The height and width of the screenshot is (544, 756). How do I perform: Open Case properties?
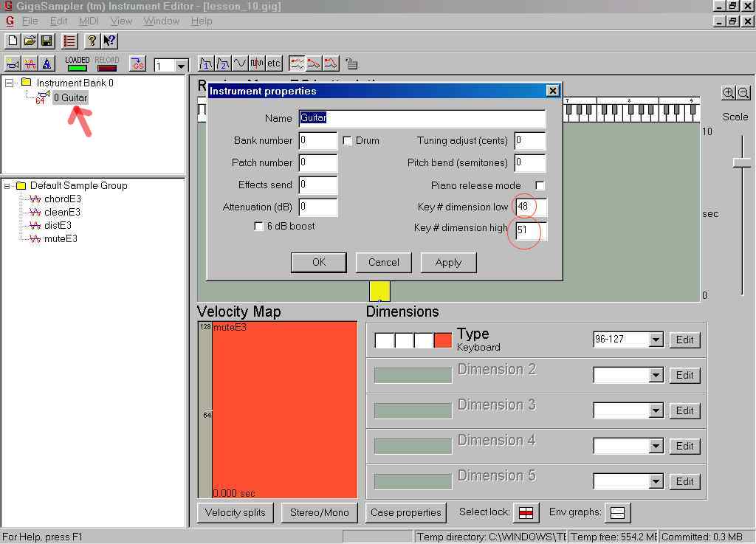(406, 513)
